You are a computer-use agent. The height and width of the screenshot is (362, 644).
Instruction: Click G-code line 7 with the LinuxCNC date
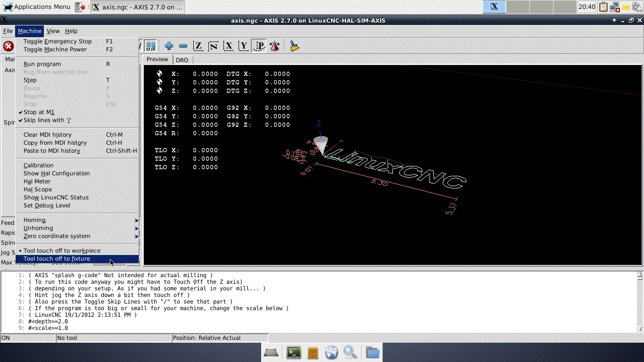[x=82, y=315]
